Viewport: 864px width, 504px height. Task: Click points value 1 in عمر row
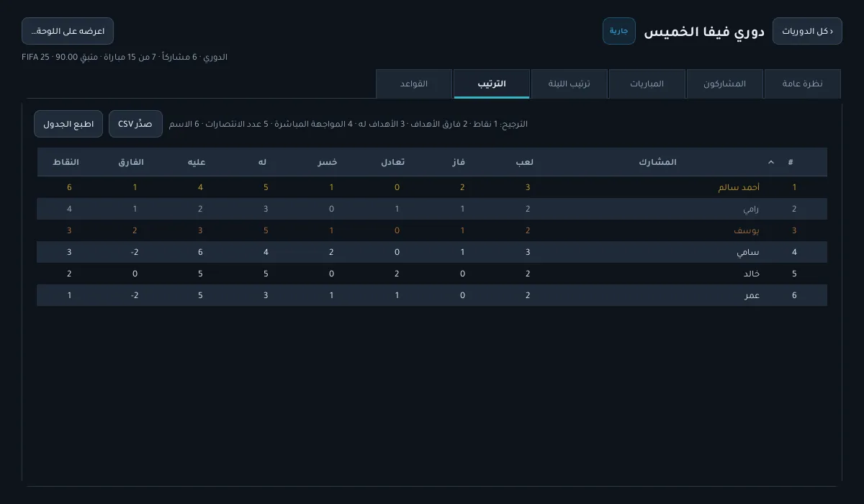coord(69,295)
